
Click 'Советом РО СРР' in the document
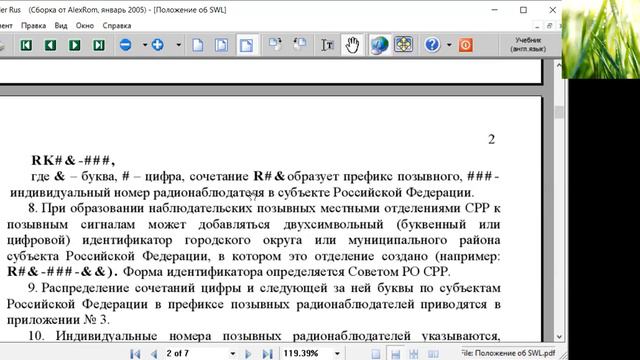398,271
